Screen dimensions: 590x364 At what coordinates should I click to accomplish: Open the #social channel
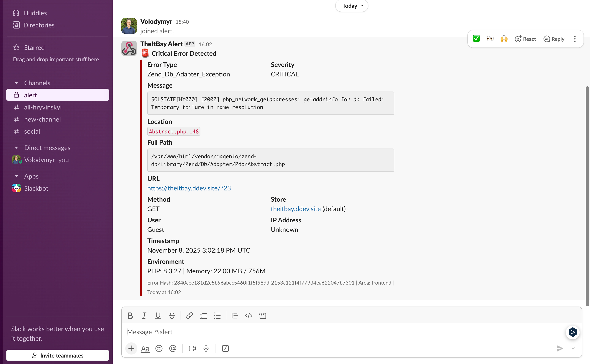coord(32,131)
